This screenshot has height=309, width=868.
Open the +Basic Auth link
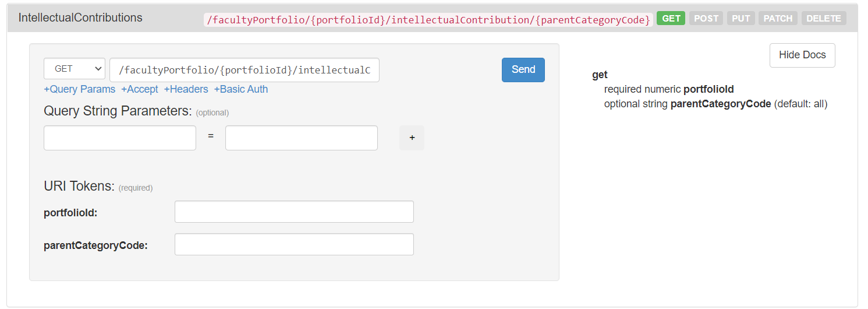pyautogui.click(x=241, y=89)
